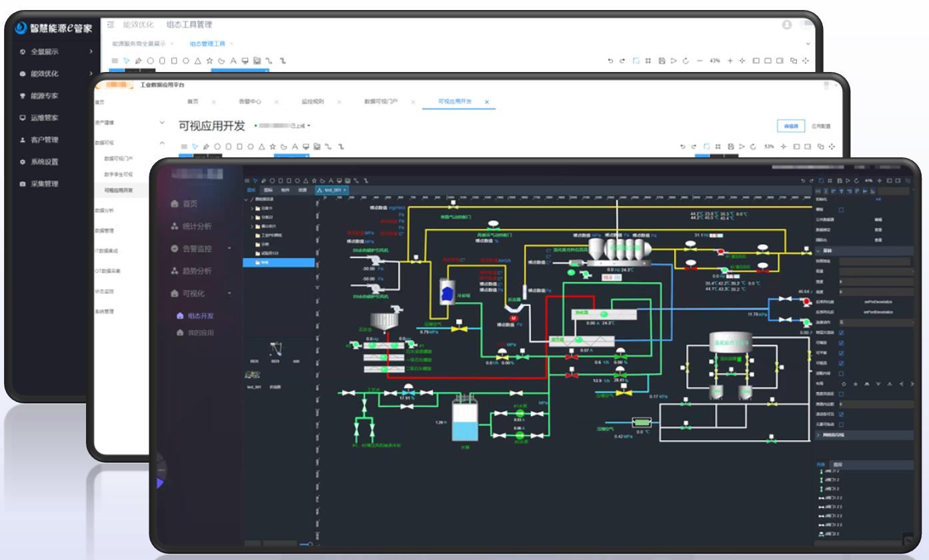Go to 组态开发 in the dark sidebar
The image size is (929, 560).
tap(199, 316)
